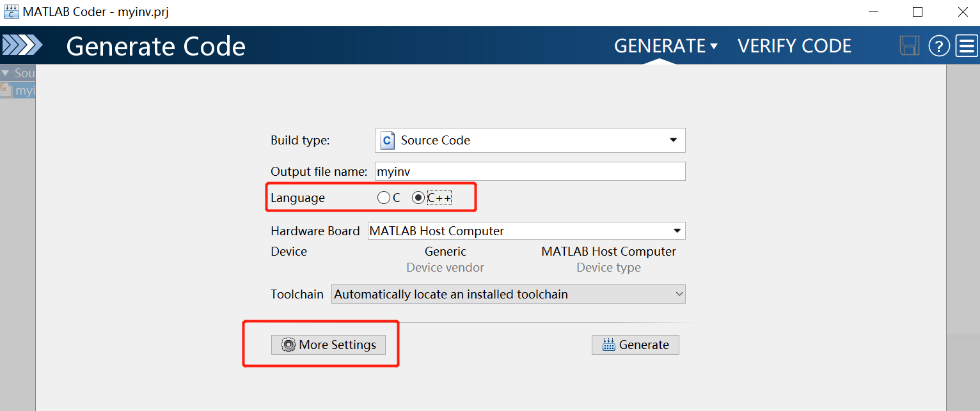Select the C language radio button
Screen dimensions: 980x411
[x=384, y=198]
